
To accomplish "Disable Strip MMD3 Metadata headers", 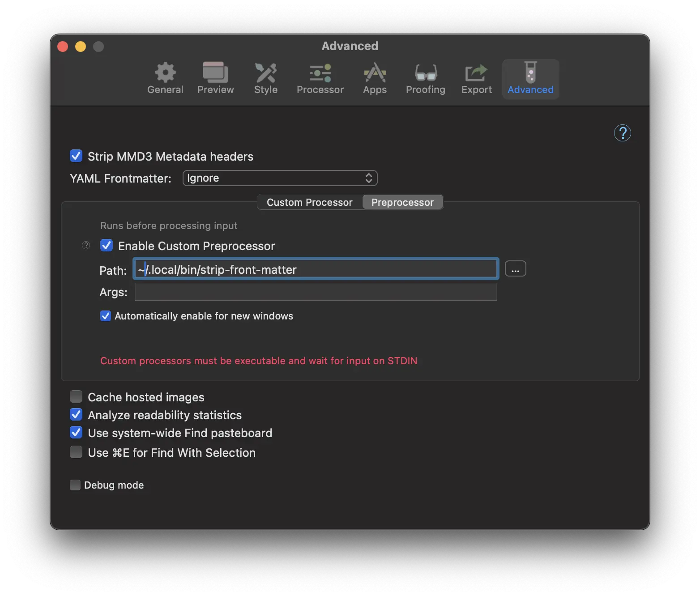I will tap(76, 156).
